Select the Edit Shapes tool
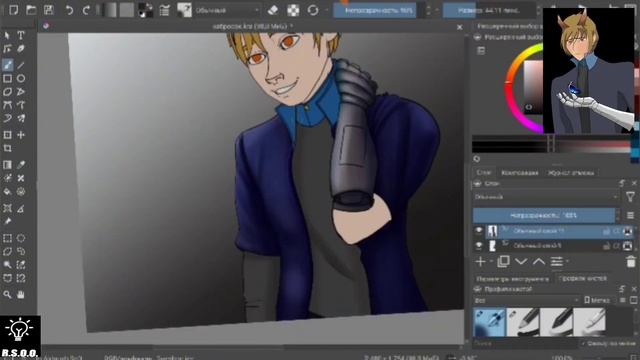 (7, 49)
